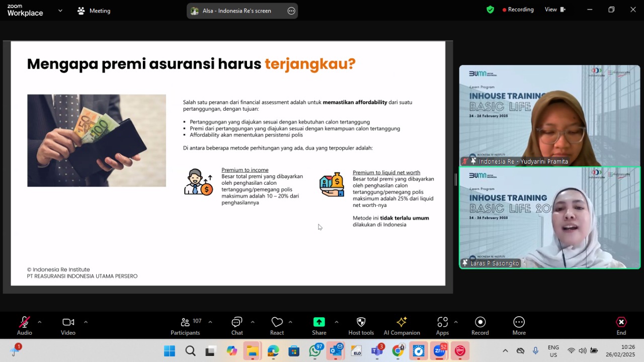Open the React emoji picker

(277, 326)
